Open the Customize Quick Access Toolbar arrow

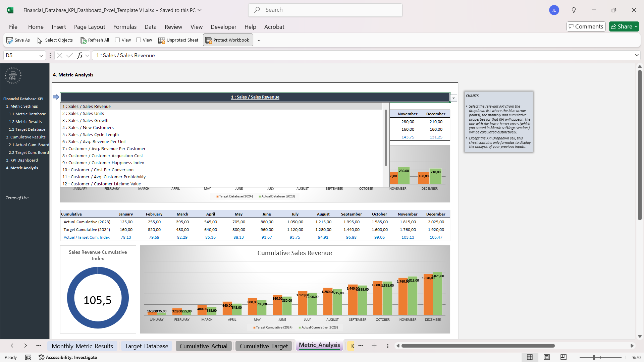259,40
